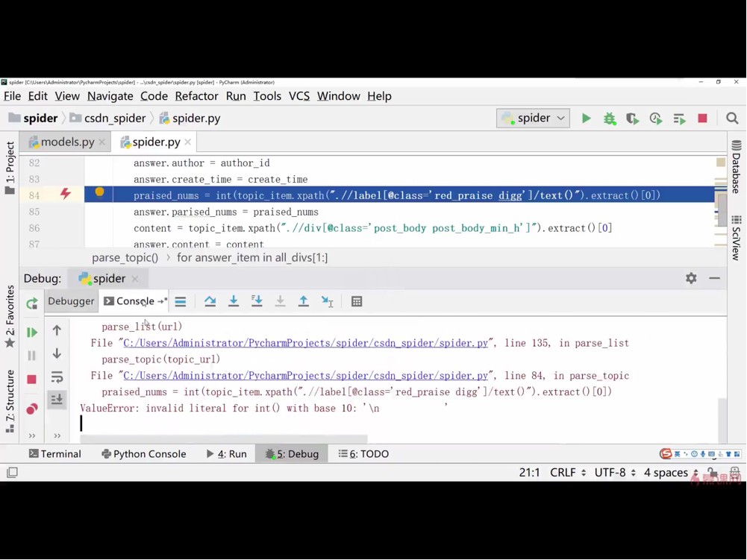
Task: Open Evaluate Expression calculator icon
Action: click(x=357, y=301)
